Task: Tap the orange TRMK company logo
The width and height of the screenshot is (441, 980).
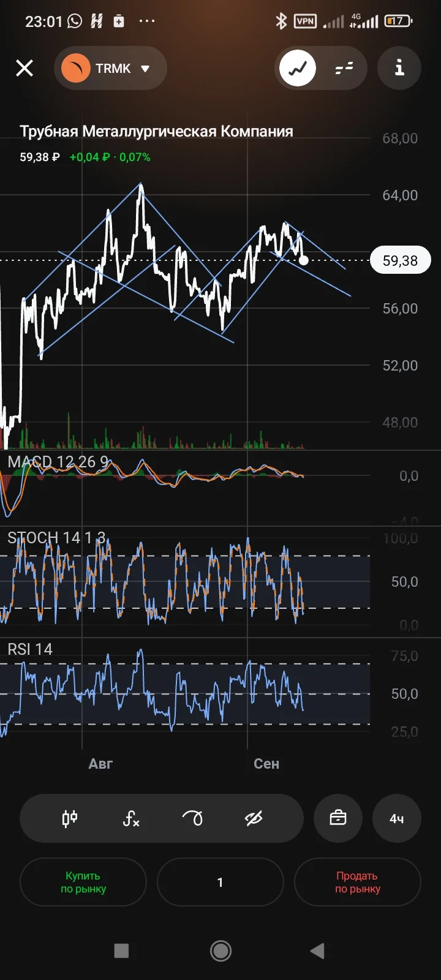Action: (x=76, y=68)
